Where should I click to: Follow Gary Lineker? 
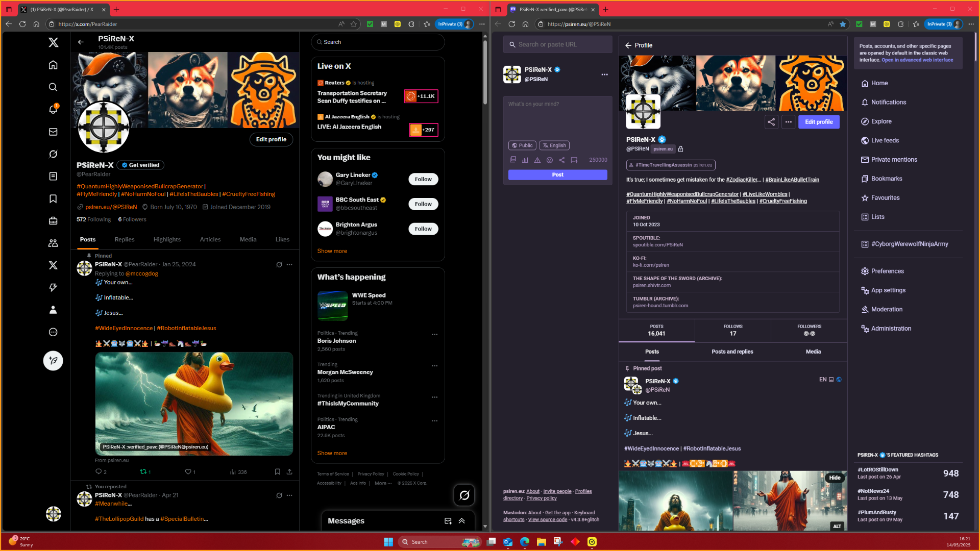[x=423, y=179]
